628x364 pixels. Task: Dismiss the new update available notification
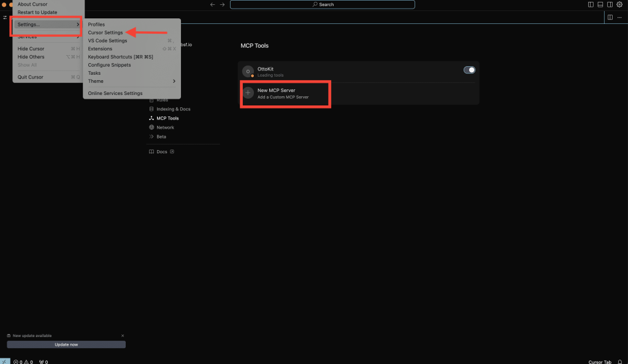(123, 336)
